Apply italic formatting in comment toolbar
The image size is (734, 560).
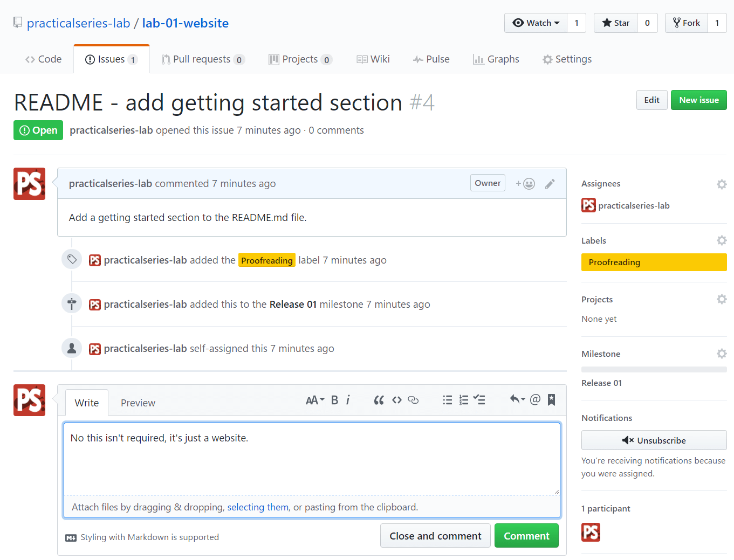coord(348,400)
